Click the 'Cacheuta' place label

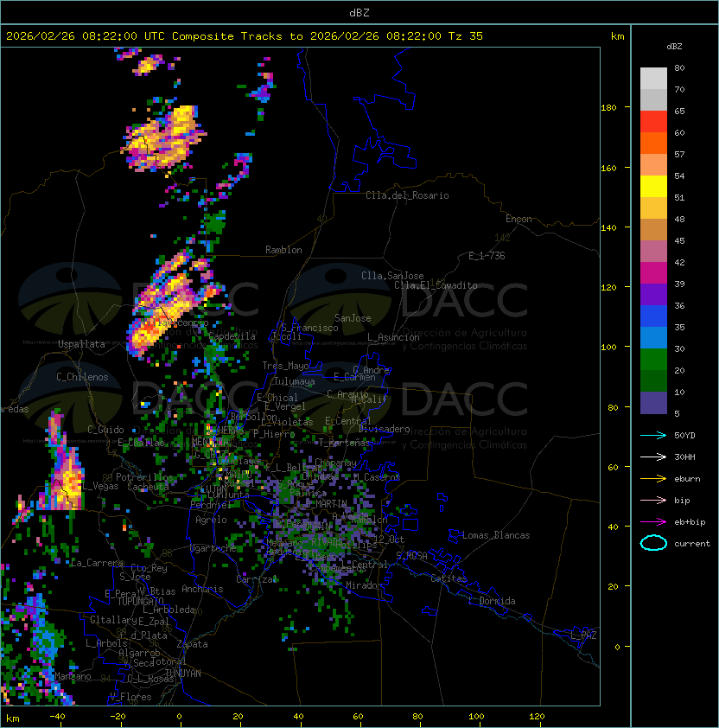[x=148, y=487]
